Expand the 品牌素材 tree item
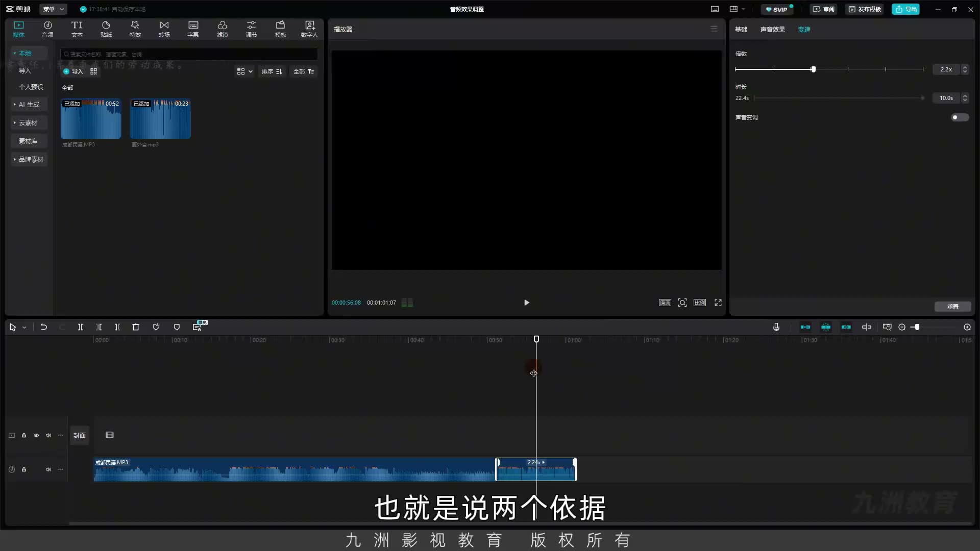980x551 pixels. click(x=29, y=159)
